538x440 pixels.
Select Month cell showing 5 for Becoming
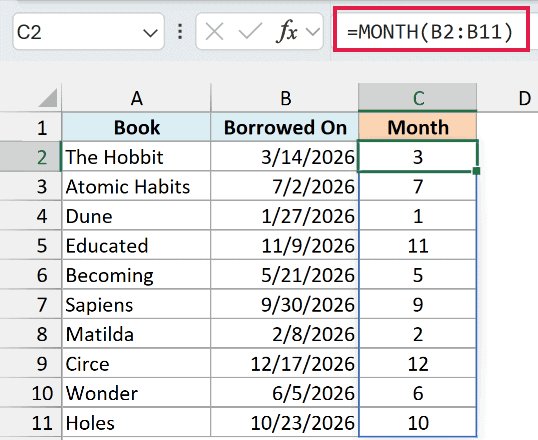pos(418,275)
